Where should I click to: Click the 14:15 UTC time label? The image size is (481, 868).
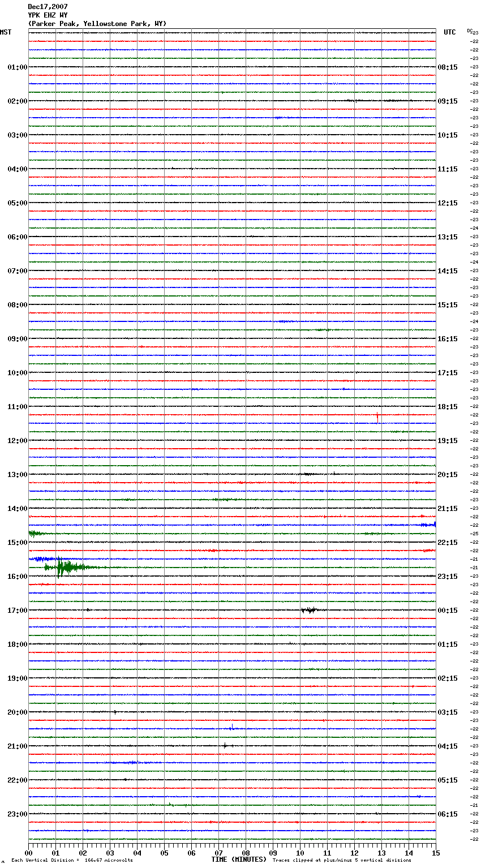448,271
